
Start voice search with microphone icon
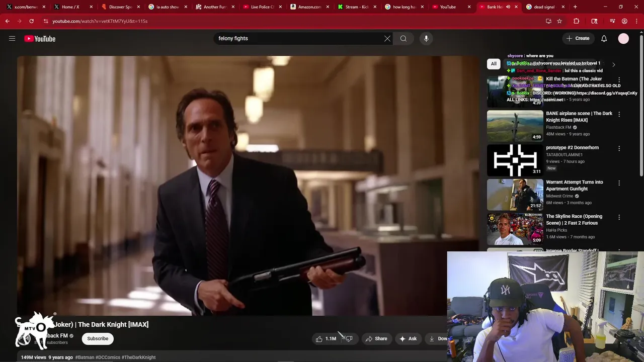pos(426,38)
